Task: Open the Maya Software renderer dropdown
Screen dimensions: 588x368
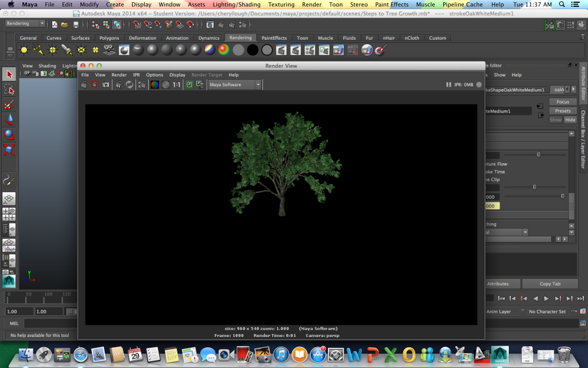Action: click(x=235, y=85)
